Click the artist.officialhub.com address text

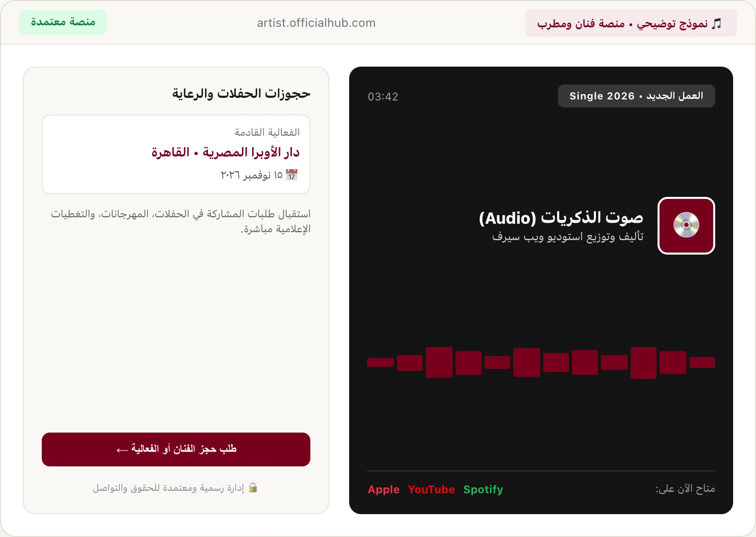tap(316, 23)
